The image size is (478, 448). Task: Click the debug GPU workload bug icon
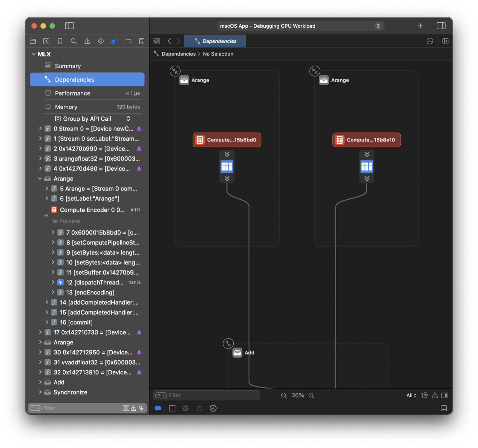pos(186,408)
